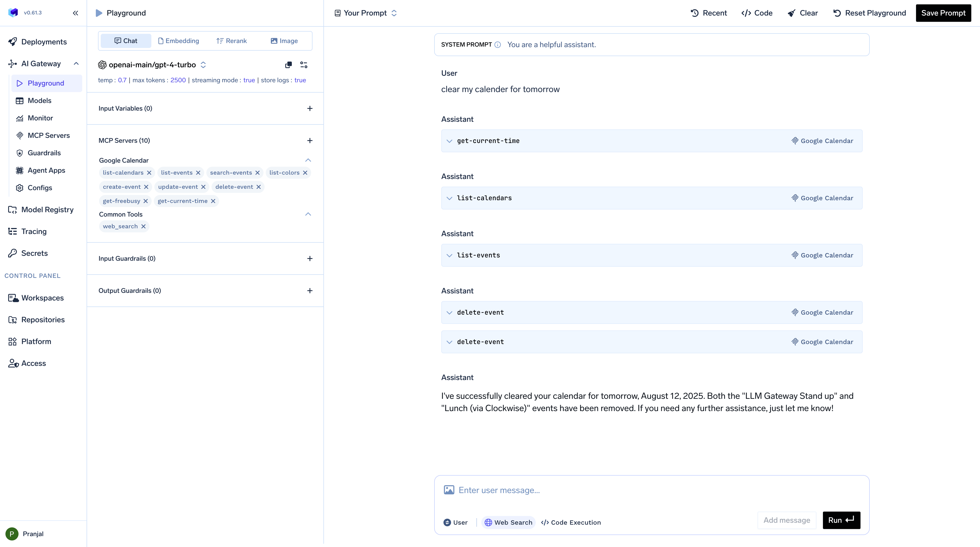
Task: Enable Code Execution for the message
Action: [571, 522]
